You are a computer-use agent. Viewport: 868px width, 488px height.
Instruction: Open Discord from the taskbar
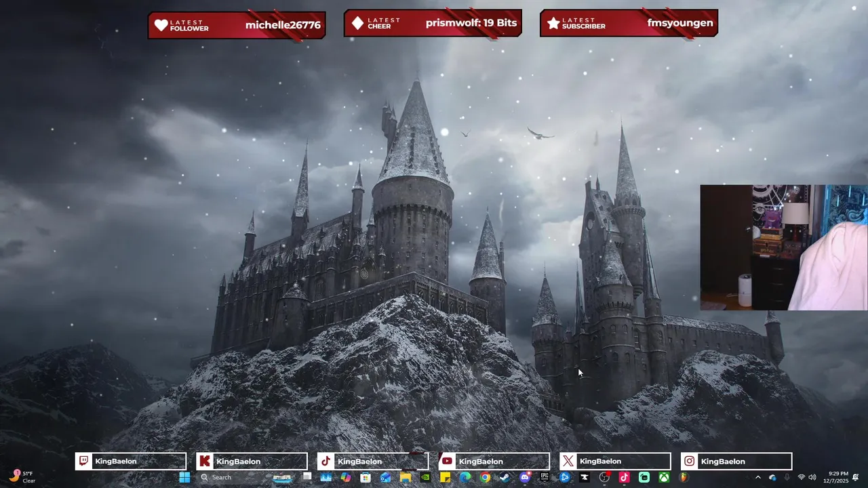[524, 477]
